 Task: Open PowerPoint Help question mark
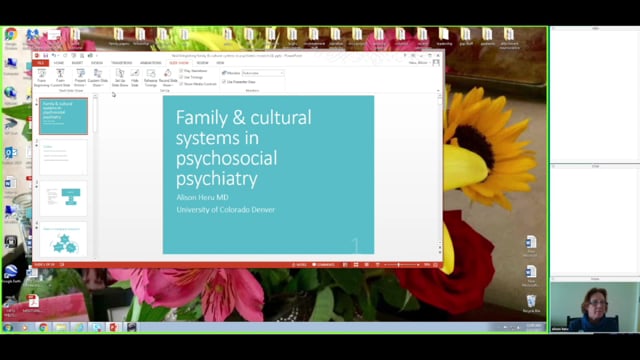(x=405, y=56)
